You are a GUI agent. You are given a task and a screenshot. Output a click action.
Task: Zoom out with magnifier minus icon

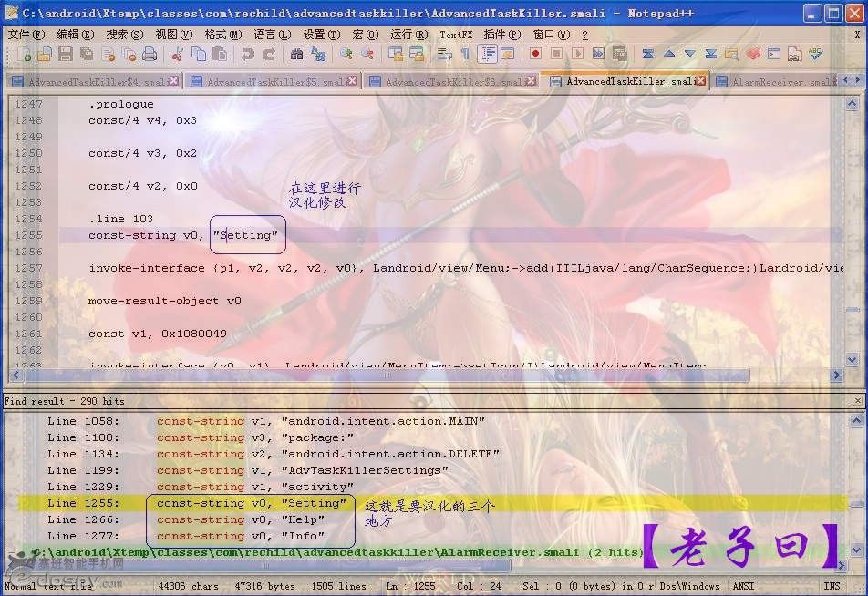(367, 55)
